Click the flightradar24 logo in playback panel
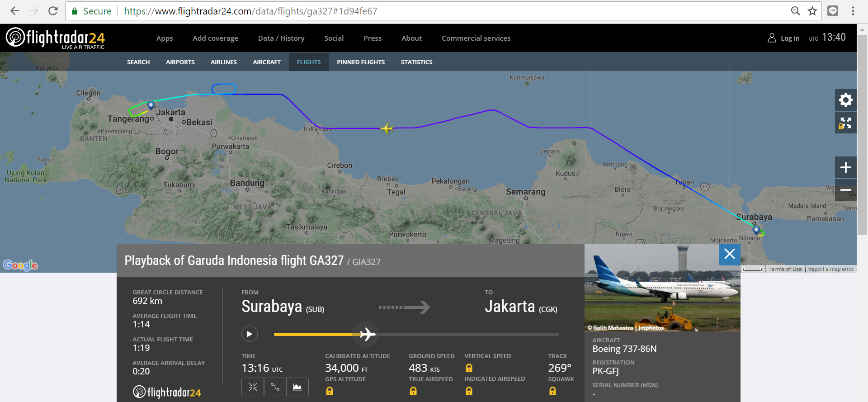The width and height of the screenshot is (868, 402). point(167,392)
